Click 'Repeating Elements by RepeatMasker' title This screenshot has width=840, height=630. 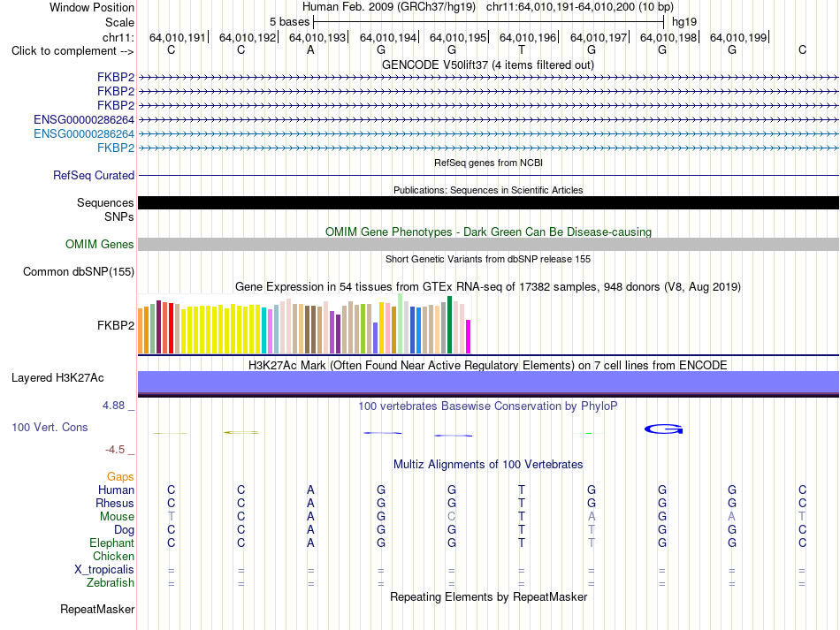pyautogui.click(x=488, y=596)
